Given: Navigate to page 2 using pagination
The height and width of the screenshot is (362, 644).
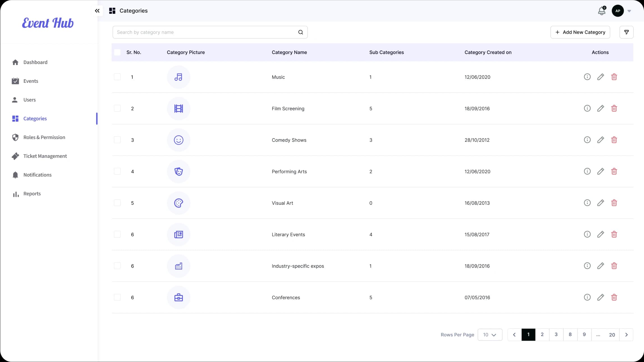Looking at the screenshot, I should 542,335.
